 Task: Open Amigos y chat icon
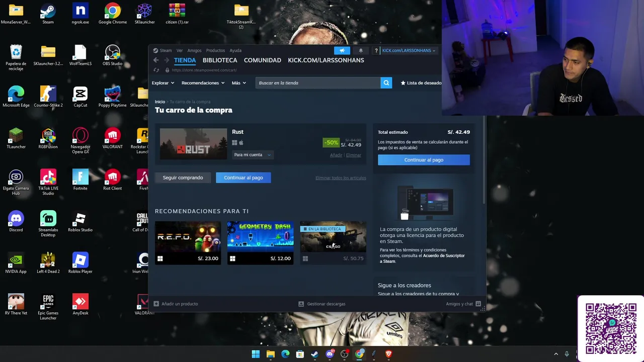478,304
